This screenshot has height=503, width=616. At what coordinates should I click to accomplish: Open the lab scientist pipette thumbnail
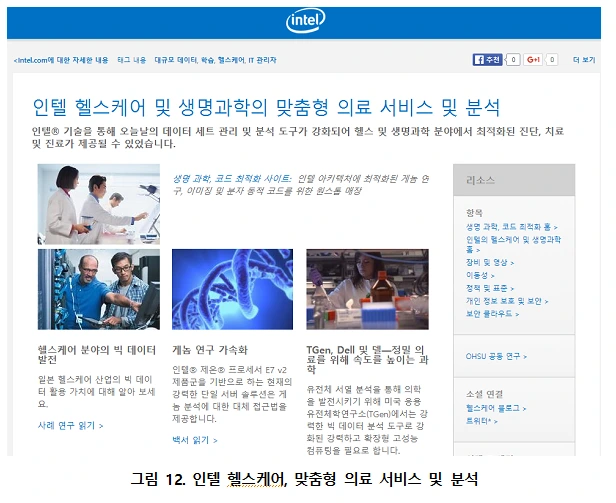367,289
